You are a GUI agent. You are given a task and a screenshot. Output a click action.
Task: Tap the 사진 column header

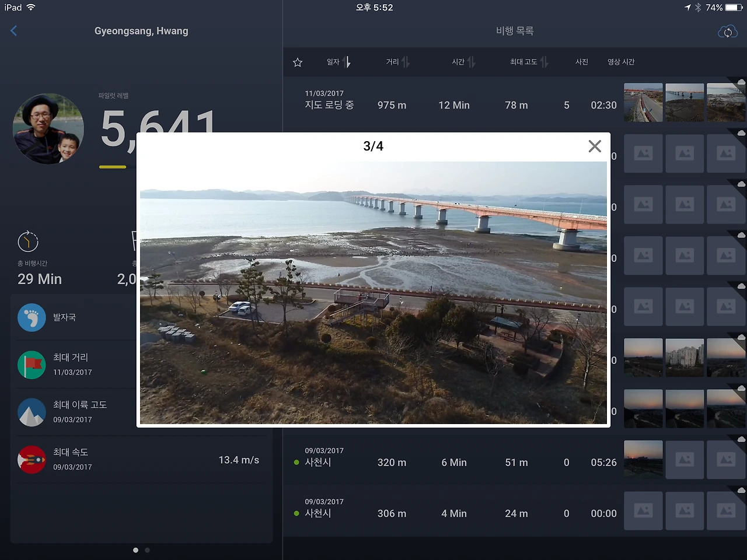coord(582,62)
